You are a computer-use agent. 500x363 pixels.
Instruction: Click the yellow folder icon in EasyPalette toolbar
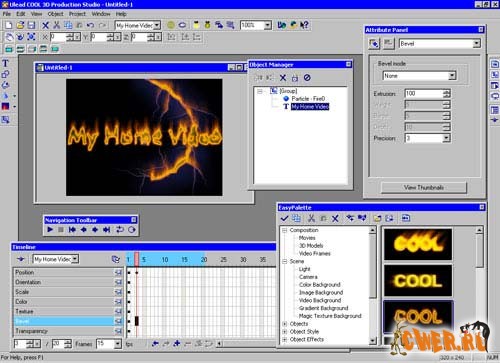[x=377, y=219]
